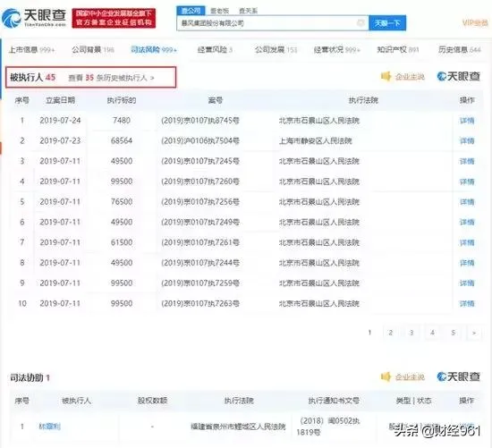492x448 pixels.
Task: Select the 查老板 search tab
Action: click(x=220, y=11)
